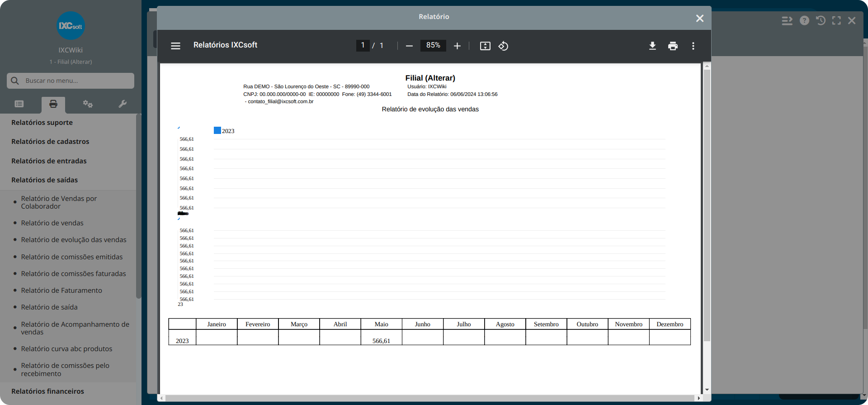The width and height of the screenshot is (868, 405).
Task: Open Relatório de comissões emitidas
Action: pyautogui.click(x=72, y=257)
